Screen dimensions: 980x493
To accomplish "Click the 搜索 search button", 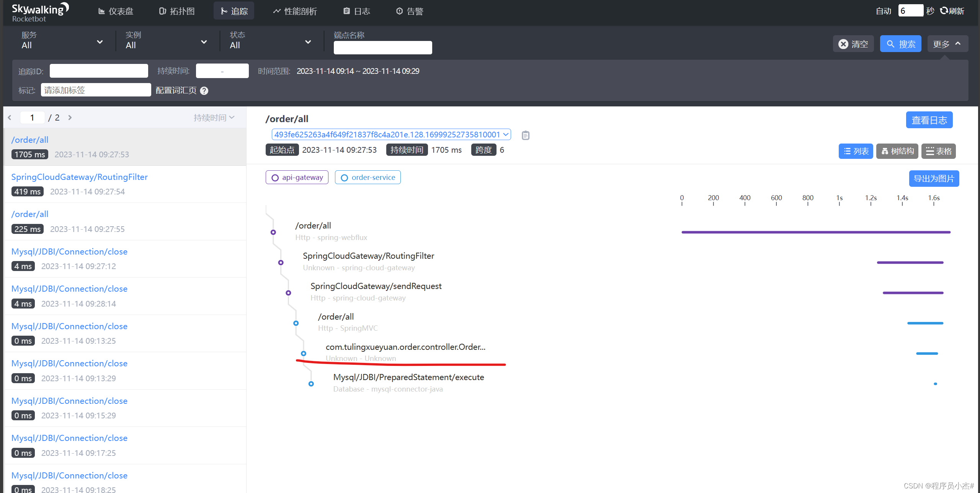I will 901,44.
